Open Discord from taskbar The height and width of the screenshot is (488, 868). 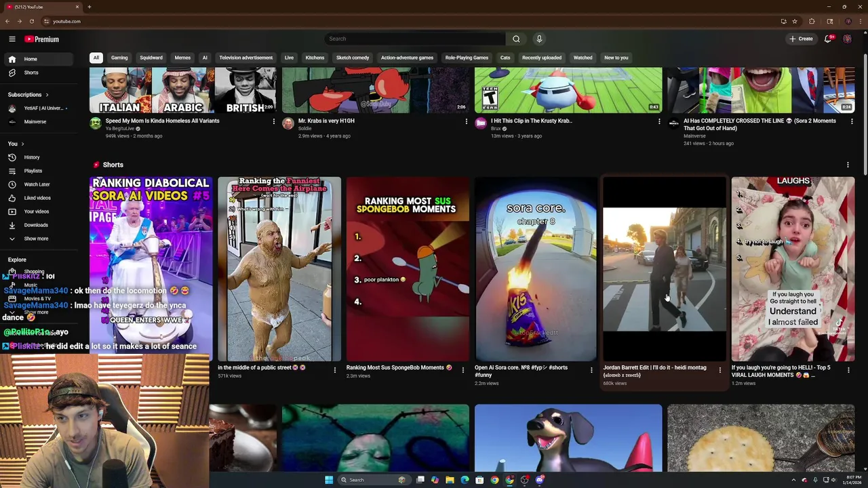click(x=539, y=480)
